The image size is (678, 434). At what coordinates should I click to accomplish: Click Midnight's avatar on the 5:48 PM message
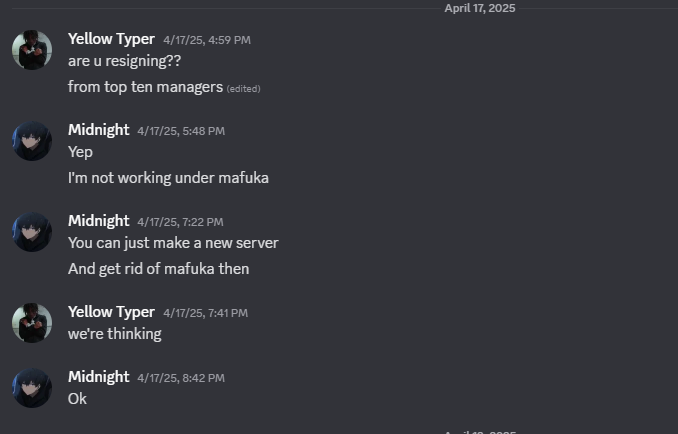32,141
